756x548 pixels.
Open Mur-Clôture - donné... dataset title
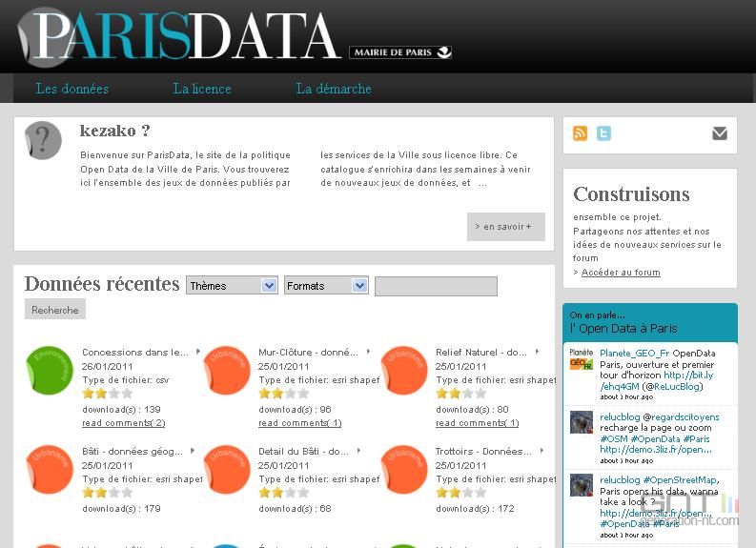(x=308, y=353)
